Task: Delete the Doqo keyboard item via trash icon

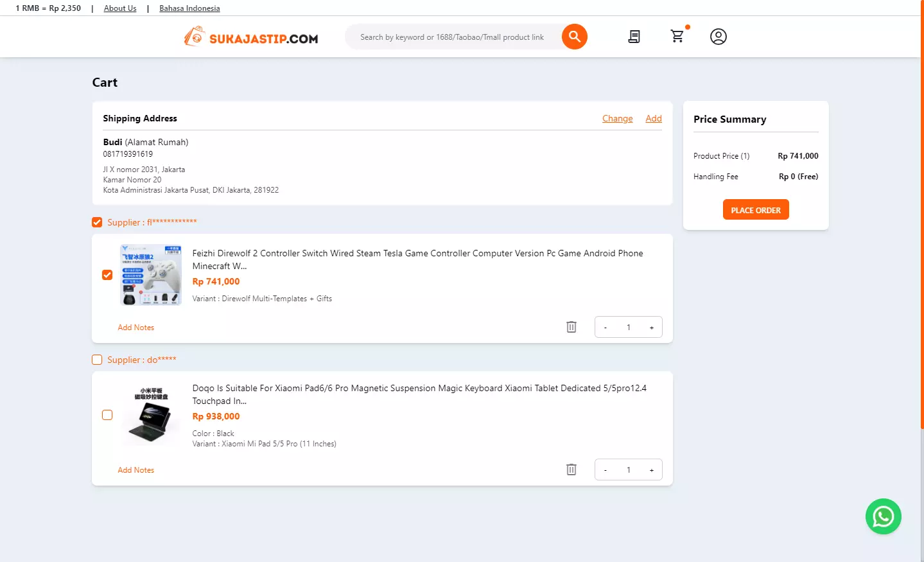Action: [571, 470]
